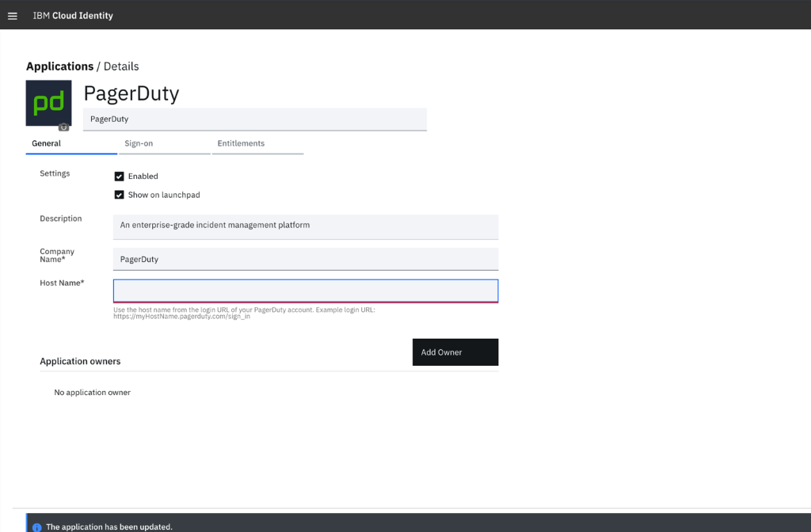Open the Entitlements tab
The width and height of the screenshot is (811, 532).
pos(257,144)
